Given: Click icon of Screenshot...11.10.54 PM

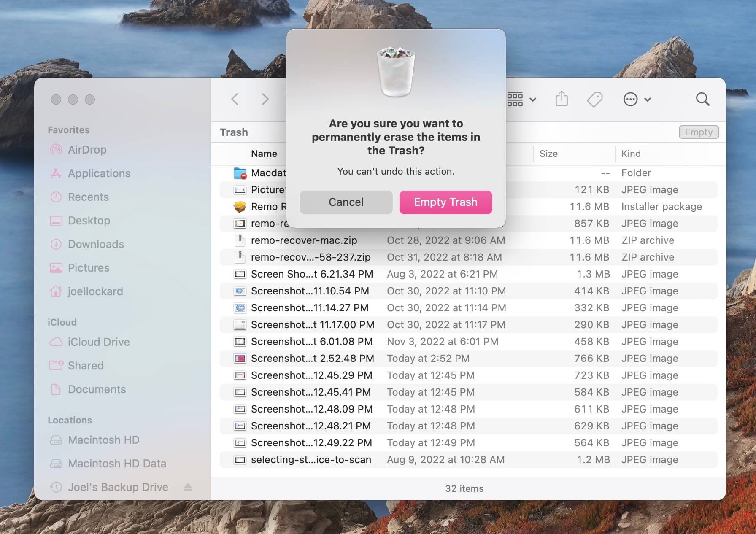Looking at the screenshot, I should click(240, 291).
